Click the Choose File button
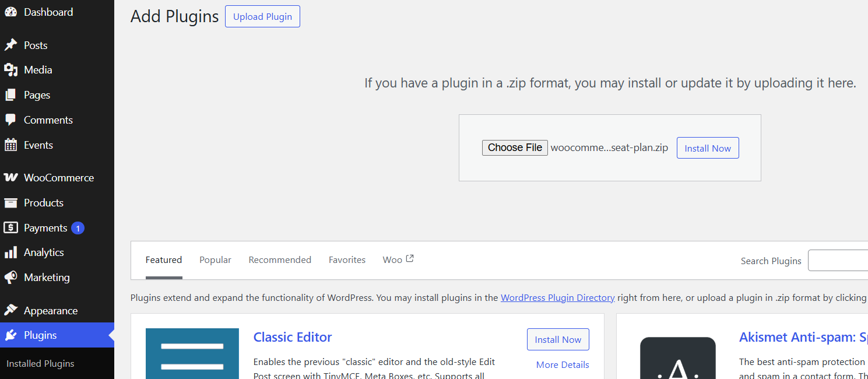 tap(515, 148)
